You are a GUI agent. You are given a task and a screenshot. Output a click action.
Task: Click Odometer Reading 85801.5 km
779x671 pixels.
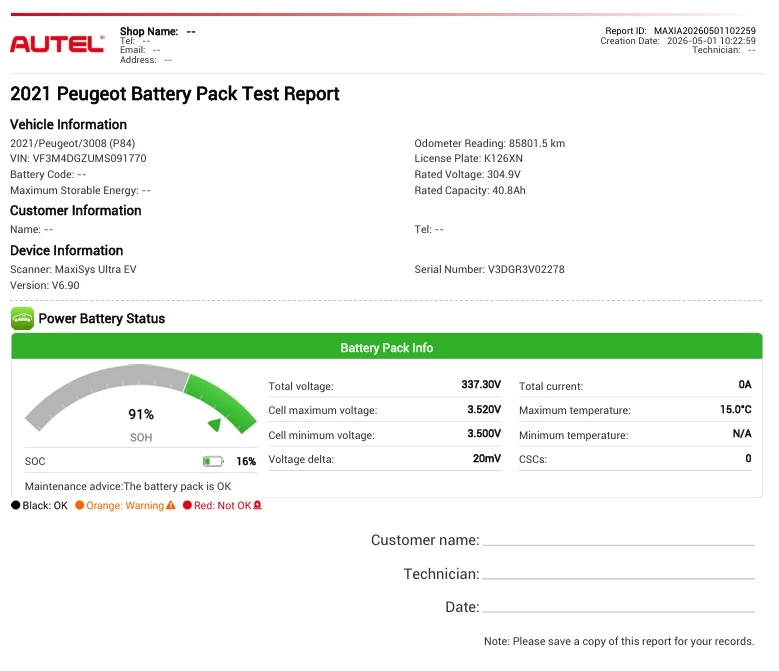point(489,144)
